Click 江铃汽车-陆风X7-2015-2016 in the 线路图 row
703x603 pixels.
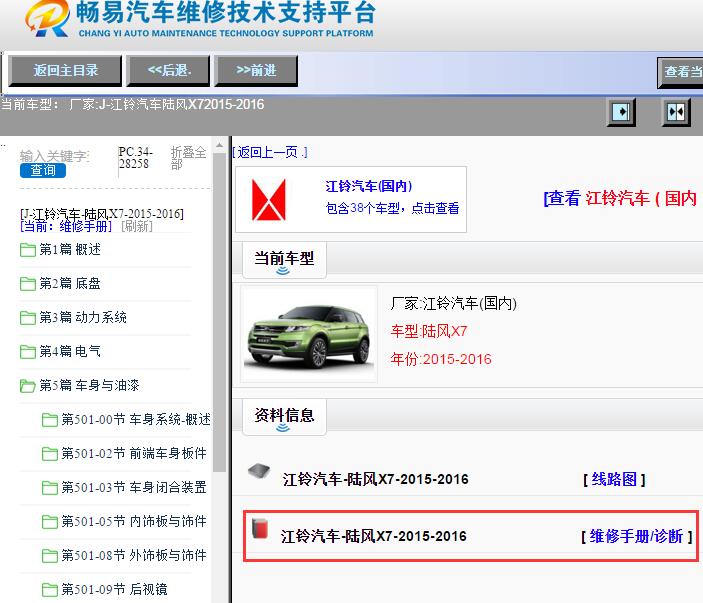pos(375,479)
